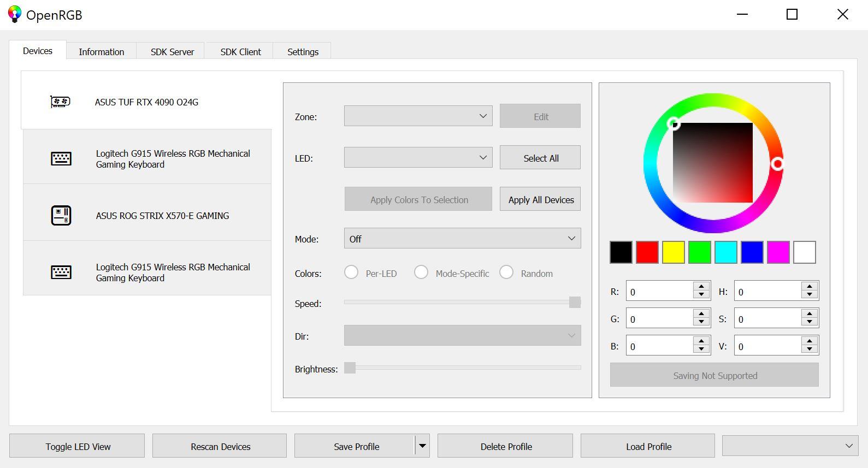The height and width of the screenshot is (468, 868).
Task: Click the G green value input field
Action: click(660, 318)
